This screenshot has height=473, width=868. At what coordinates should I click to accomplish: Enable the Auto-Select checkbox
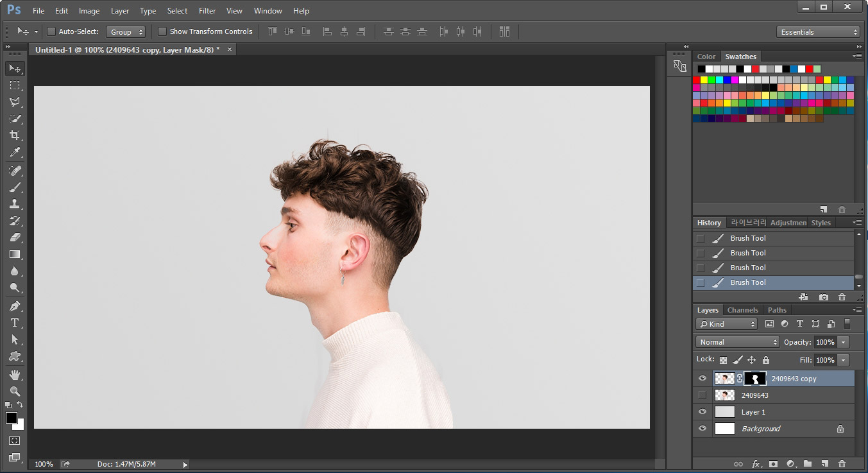pyautogui.click(x=51, y=31)
